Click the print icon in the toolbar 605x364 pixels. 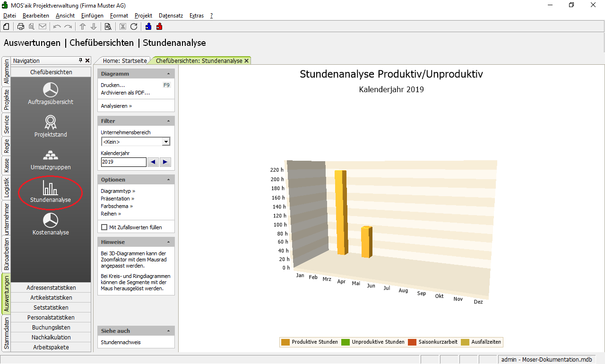coord(21,26)
